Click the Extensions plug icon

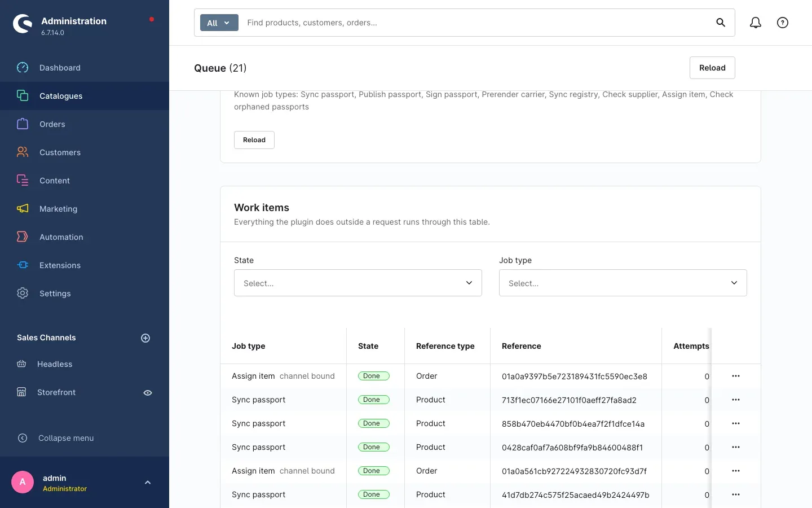click(x=23, y=265)
